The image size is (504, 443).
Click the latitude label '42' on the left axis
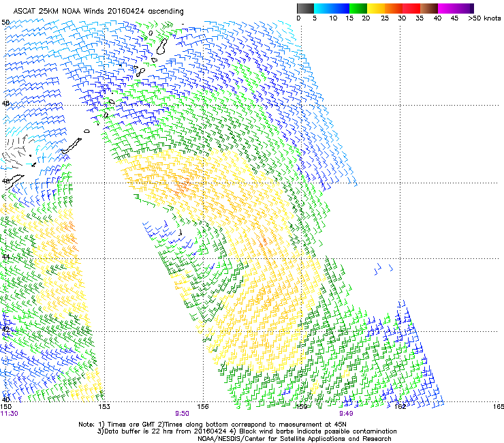pyautogui.click(x=5, y=329)
